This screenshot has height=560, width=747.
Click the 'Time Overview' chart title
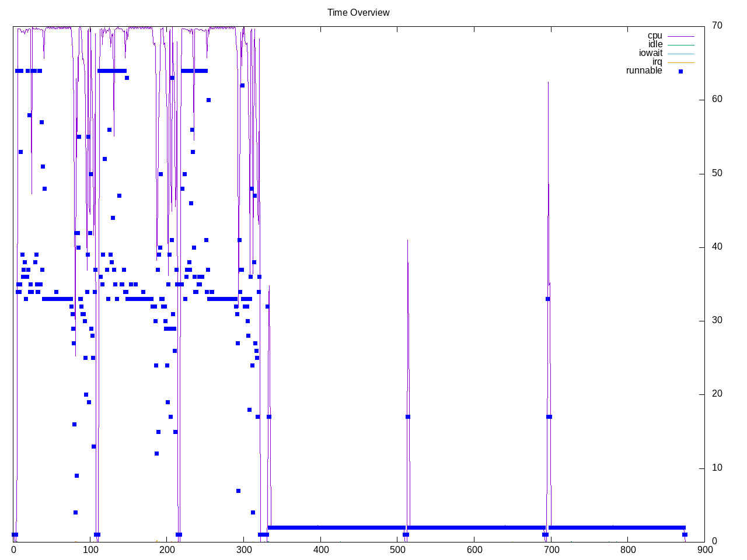[x=358, y=13]
